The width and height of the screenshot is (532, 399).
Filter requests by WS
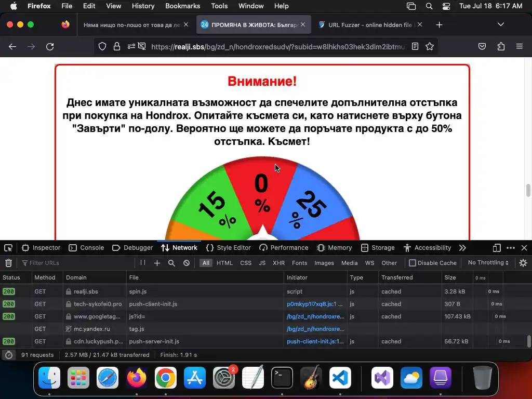coord(369,263)
